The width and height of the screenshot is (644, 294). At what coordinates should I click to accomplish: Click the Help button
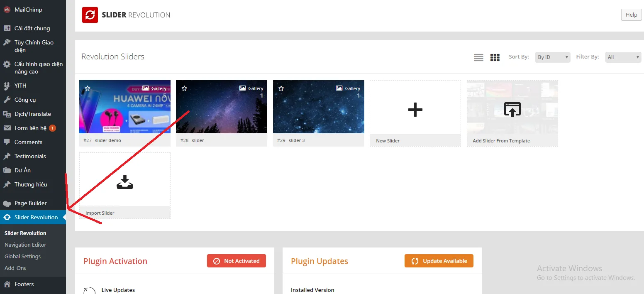pos(631,15)
